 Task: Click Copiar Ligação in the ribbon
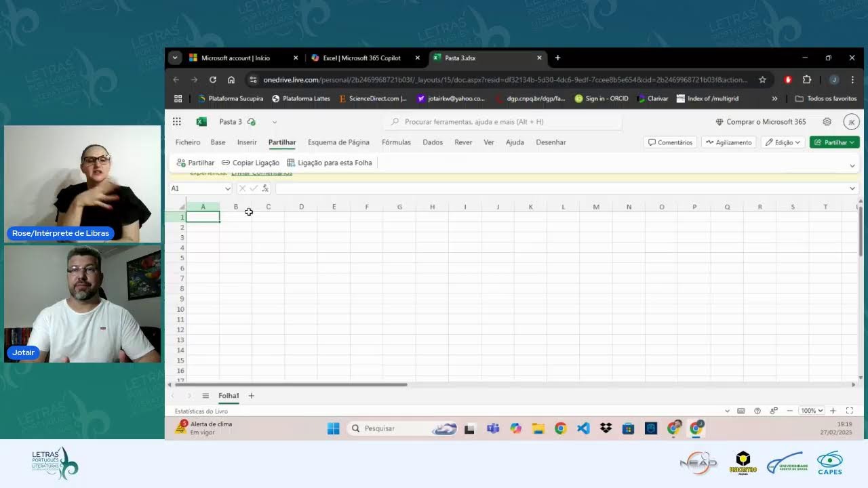tap(250, 163)
